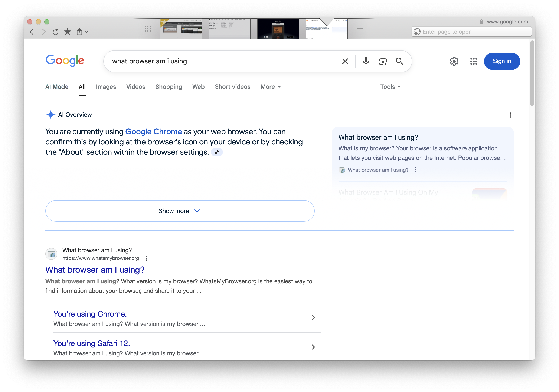The width and height of the screenshot is (559, 392).
Task: Switch to the Short videos tab
Action: [x=232, y=87]
